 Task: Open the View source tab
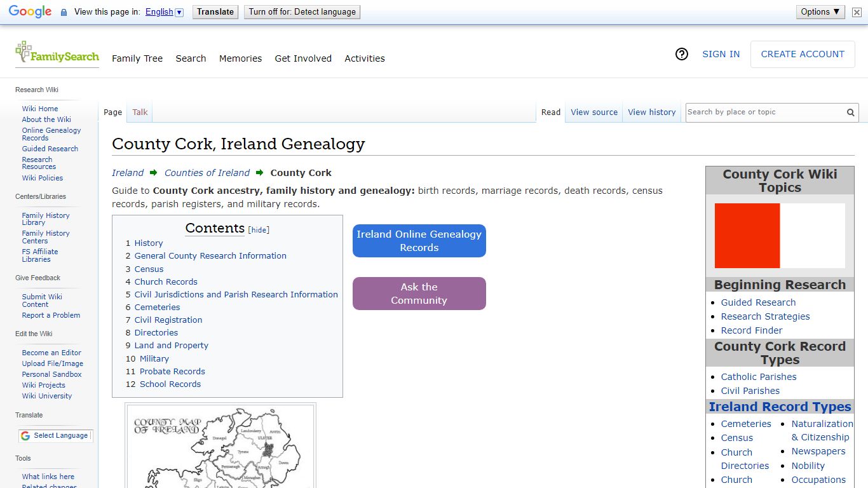(x=594, y=112)
